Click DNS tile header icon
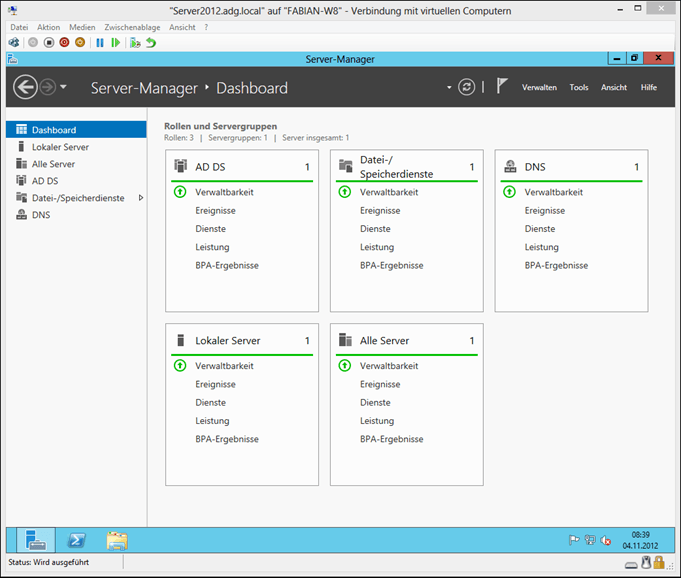 [510, 166]
